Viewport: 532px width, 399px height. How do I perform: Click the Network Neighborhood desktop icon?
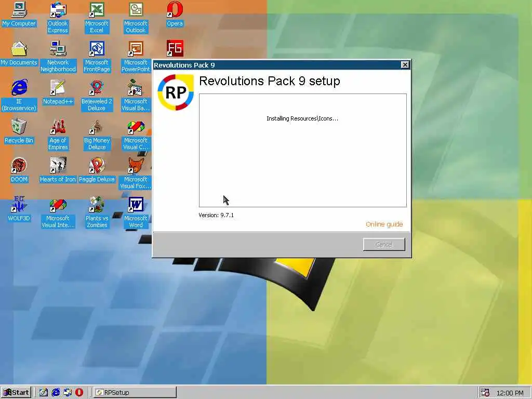click(58, 57)
